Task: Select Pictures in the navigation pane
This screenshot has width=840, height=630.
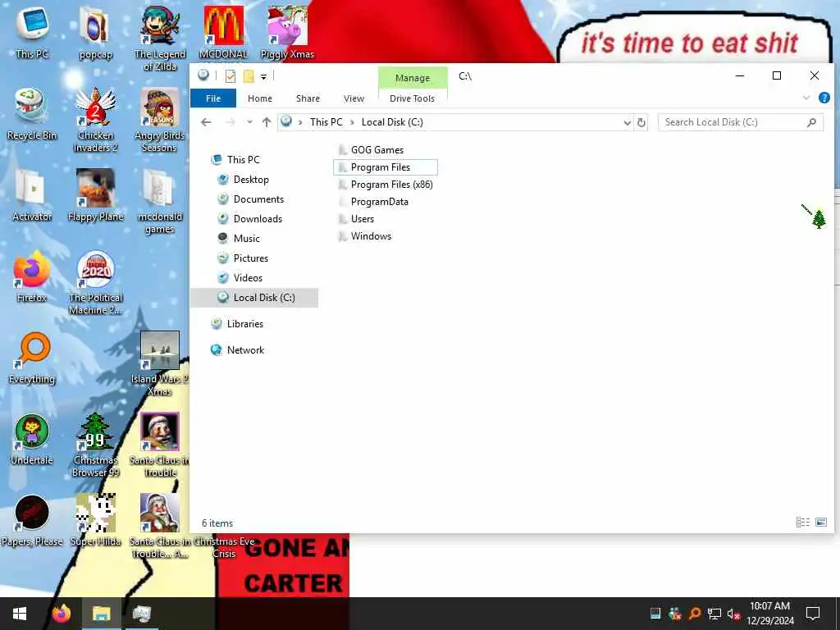Action: point(251,258)
